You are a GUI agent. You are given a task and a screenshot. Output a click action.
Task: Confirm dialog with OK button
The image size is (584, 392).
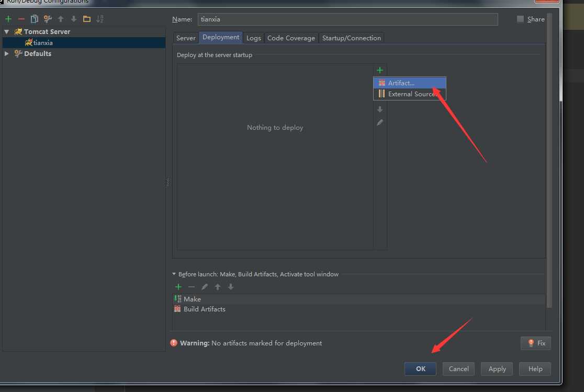[x=421, y=369]
